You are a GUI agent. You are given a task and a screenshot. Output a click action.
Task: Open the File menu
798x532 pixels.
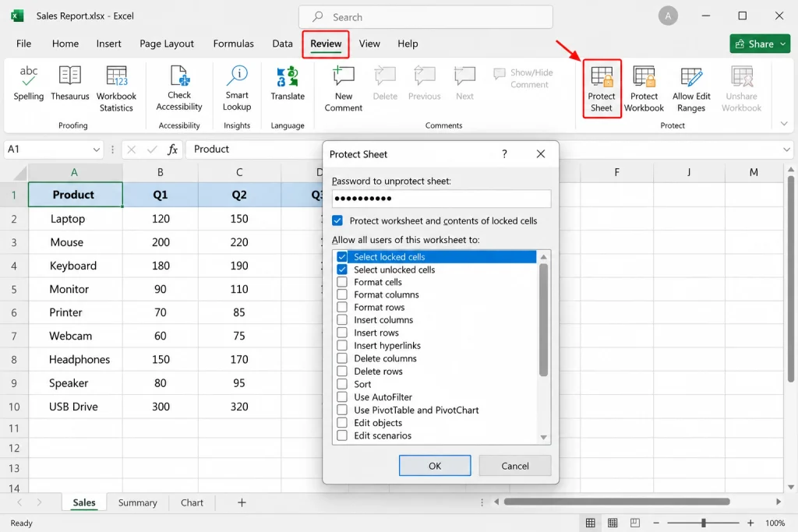pos(24,44)
